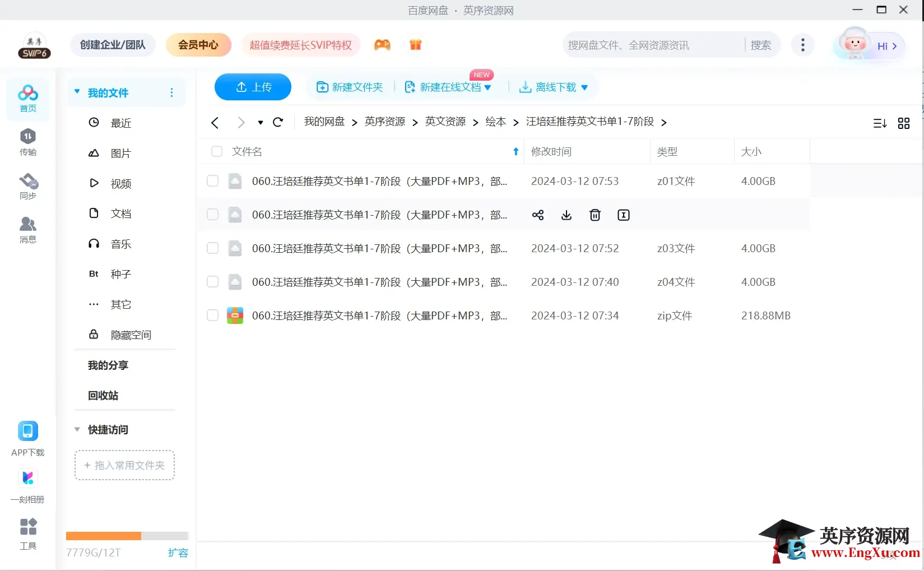Open the 同步 sync sidebar icon

point(28,186)
